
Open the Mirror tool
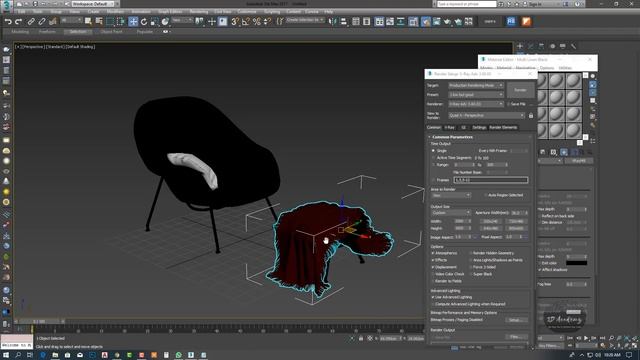click(x=333, y=21)
